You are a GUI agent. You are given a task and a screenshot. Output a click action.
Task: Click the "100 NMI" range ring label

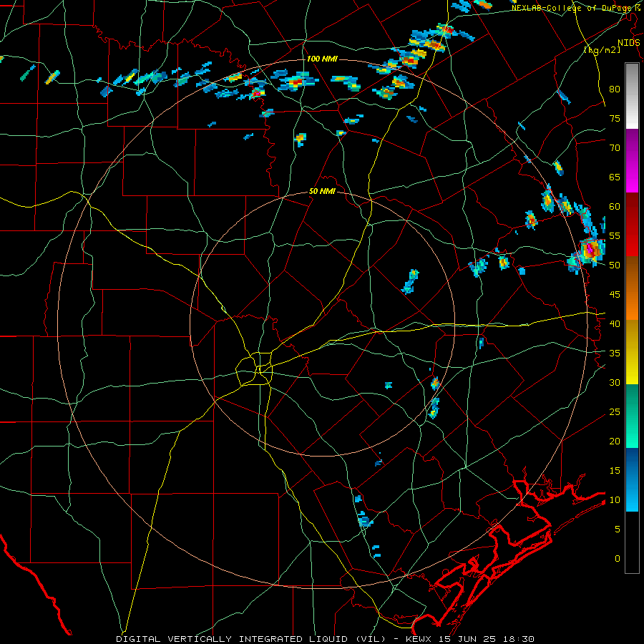(x=322, y=59)
